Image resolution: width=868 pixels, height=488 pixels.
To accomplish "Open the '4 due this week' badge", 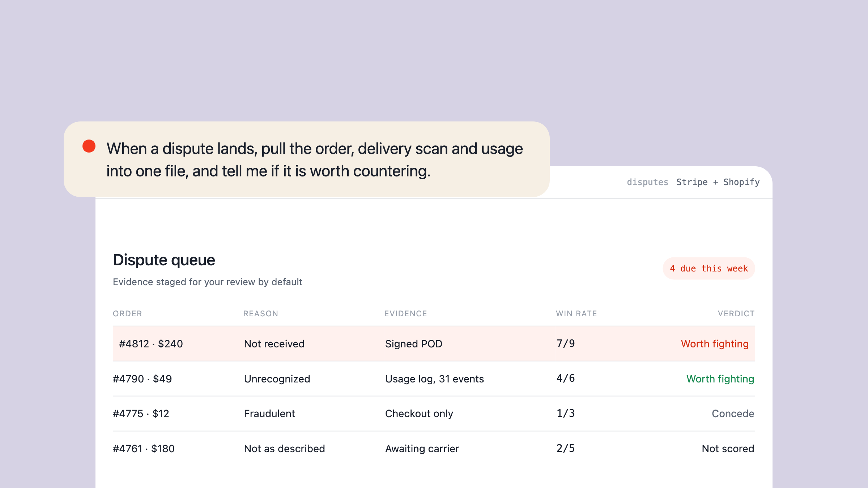I will tap(709, 269).
